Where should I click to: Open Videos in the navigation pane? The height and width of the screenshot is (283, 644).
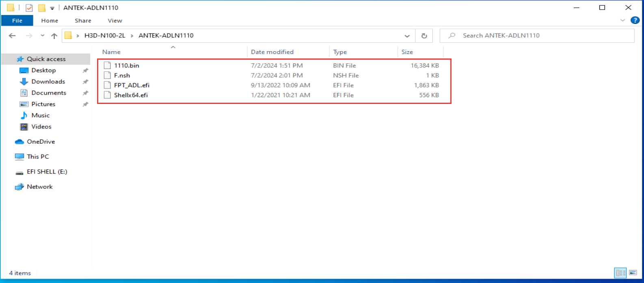pos(41,127)
